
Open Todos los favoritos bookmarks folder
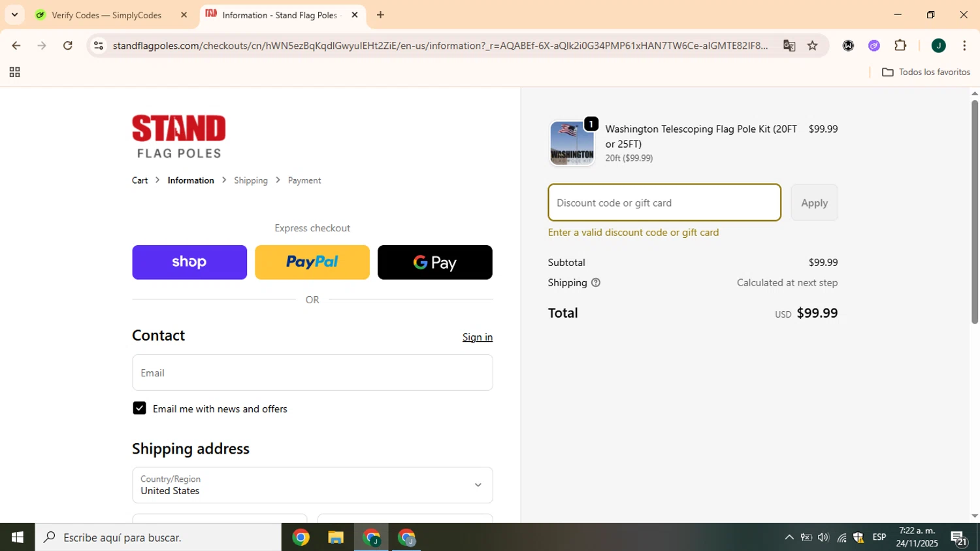pos(926,72)
